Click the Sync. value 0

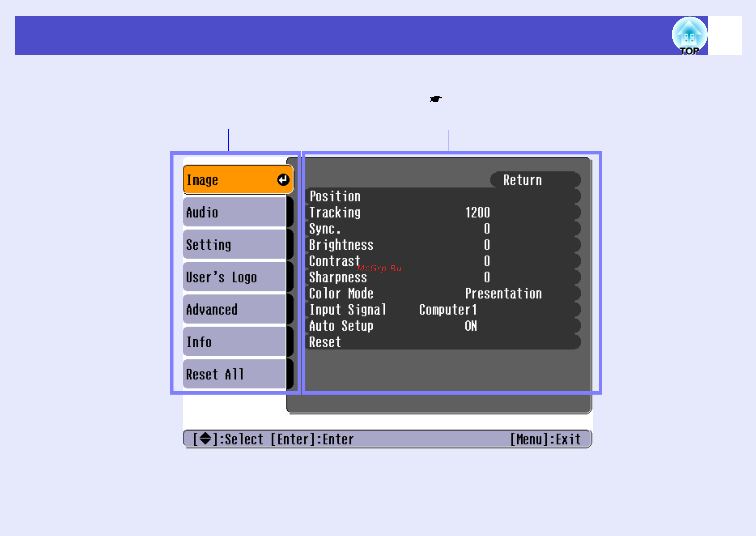tap(487, 229)
